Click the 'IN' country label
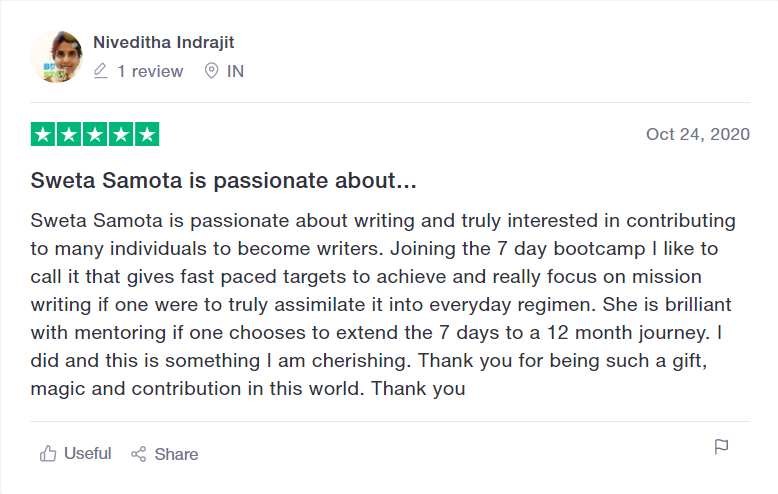 coord(235,71)
